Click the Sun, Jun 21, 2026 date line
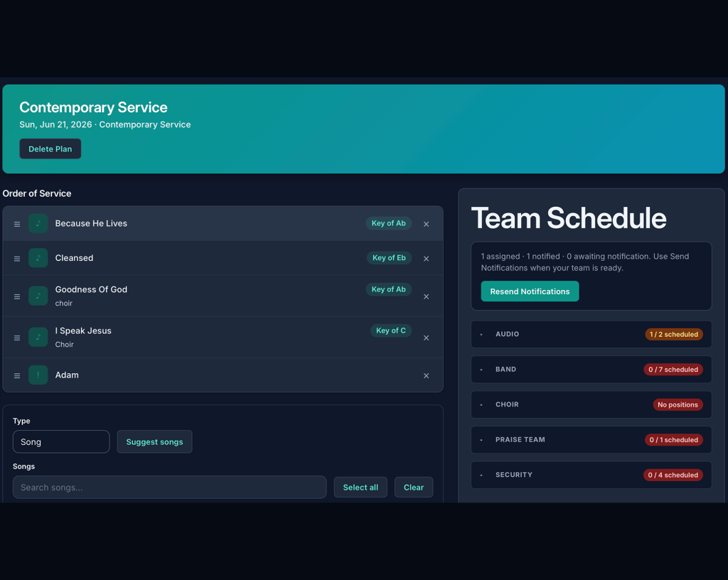This screenshot has width=728, height=580. point(105,124)
